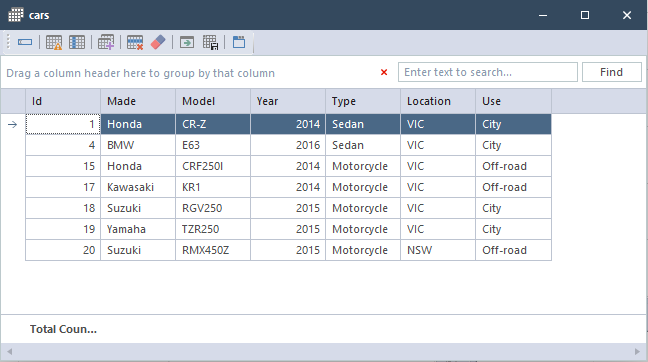The height and width of the screenshot is (362, 648).
Task: Click the group-by panel hint text
Action: [x=141, y=73]
